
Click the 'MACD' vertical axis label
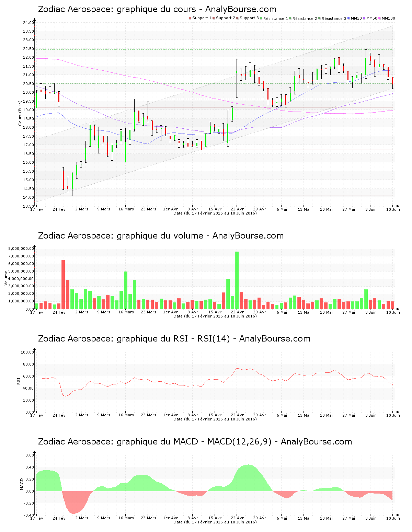coord(22,484)
